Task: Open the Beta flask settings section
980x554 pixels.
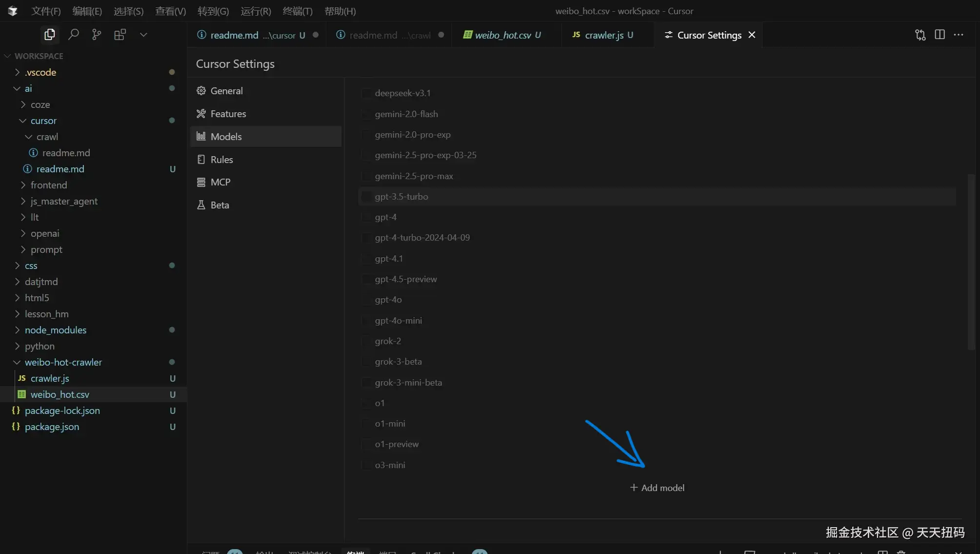Action: coord(220,205)
